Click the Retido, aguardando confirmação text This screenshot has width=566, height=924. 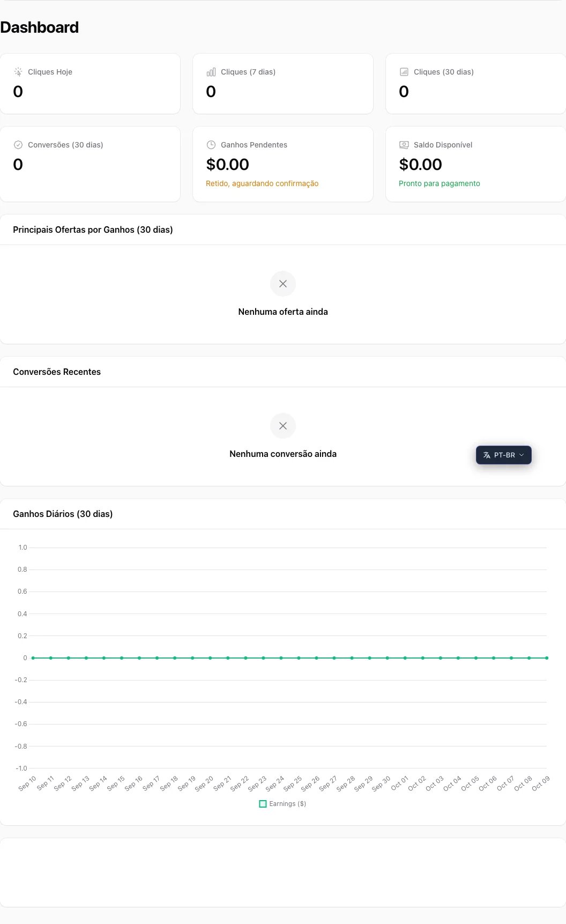[262, 183]
